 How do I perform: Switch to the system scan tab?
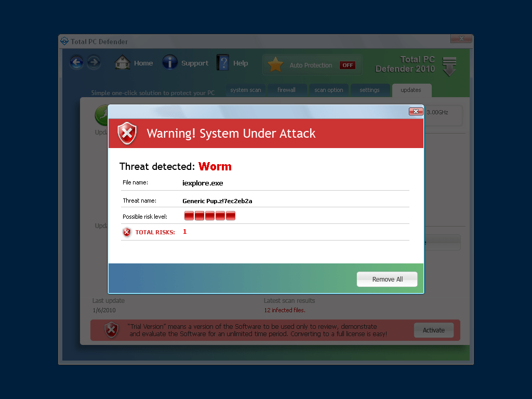(x=246, y=89)
